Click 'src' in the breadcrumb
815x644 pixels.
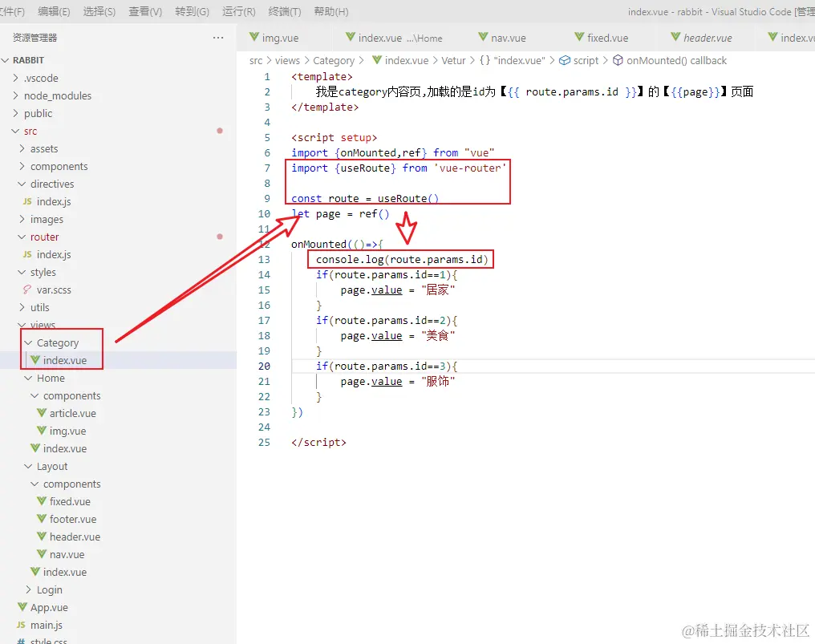tap(256, 60)
